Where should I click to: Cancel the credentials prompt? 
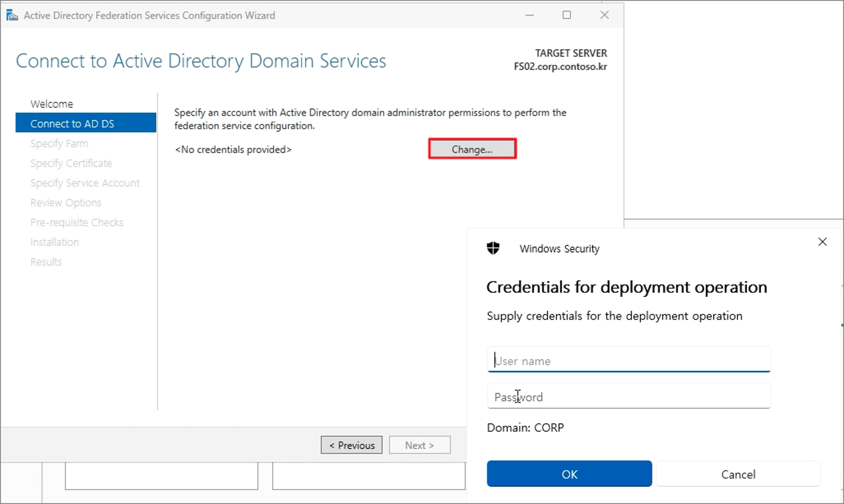tap(738, 474)
